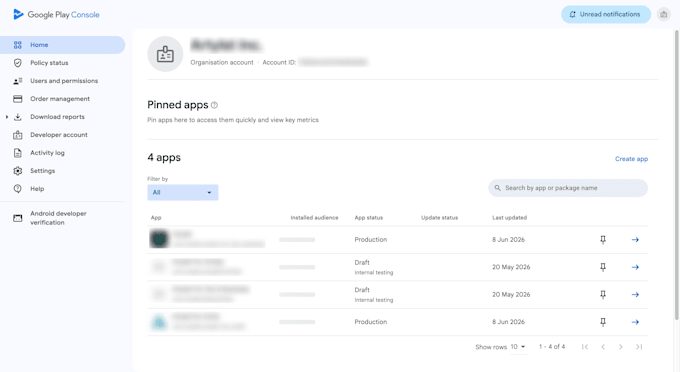Click the Android developer verification icon

[17, 218]
